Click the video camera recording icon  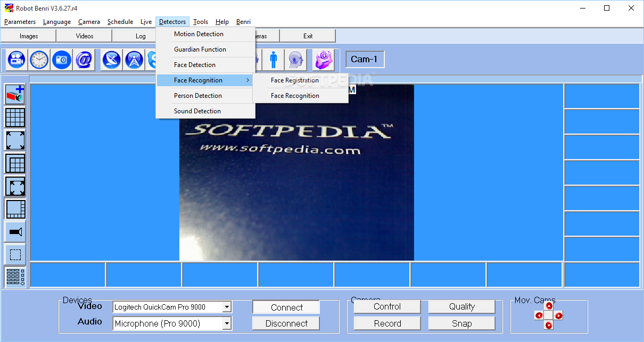click(16, 60)
